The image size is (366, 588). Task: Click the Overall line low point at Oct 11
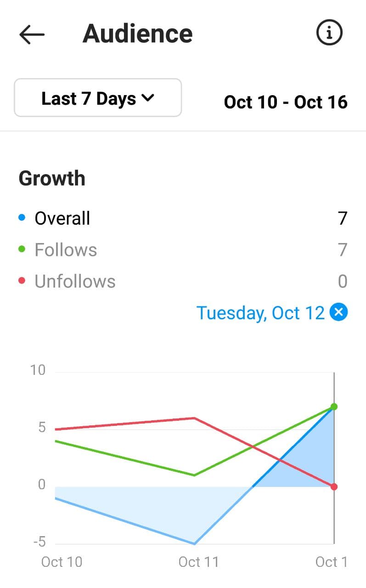195,544
